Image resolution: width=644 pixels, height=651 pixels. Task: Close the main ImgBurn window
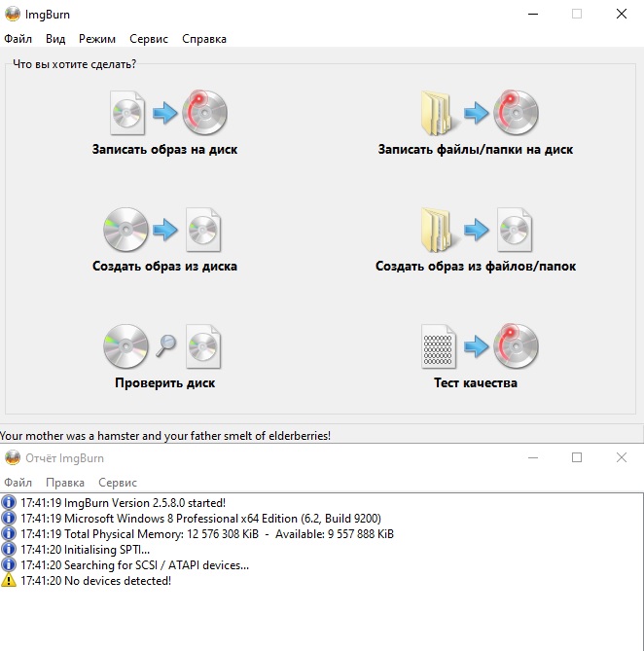pos(622,15)
